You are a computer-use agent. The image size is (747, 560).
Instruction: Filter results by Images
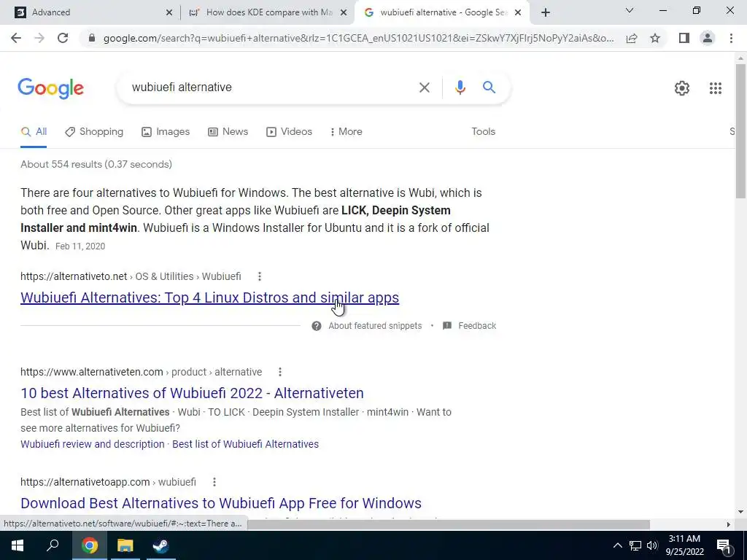pos(166,131)
